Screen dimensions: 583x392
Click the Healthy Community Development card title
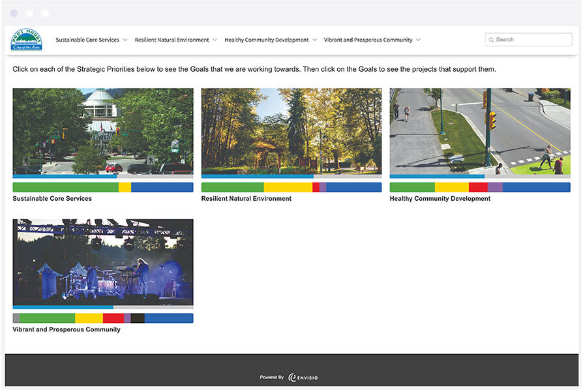click(440, 198)
